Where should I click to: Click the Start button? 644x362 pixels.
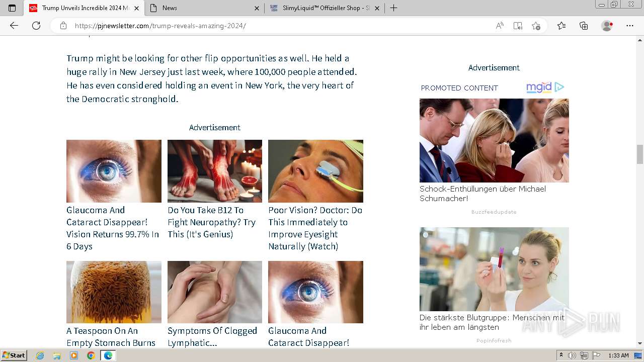[x=14, y=355]
